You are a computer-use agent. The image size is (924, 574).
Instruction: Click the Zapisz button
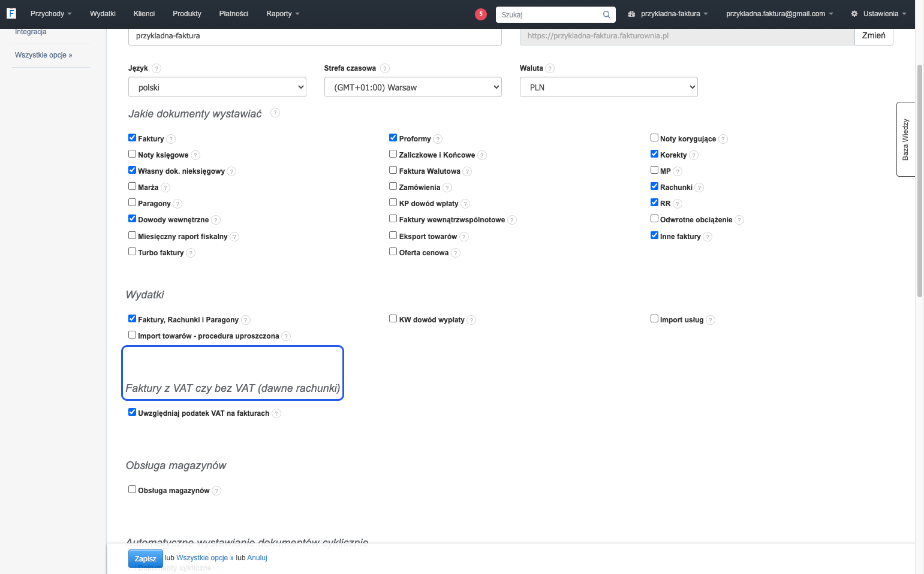tap(146, 558)
